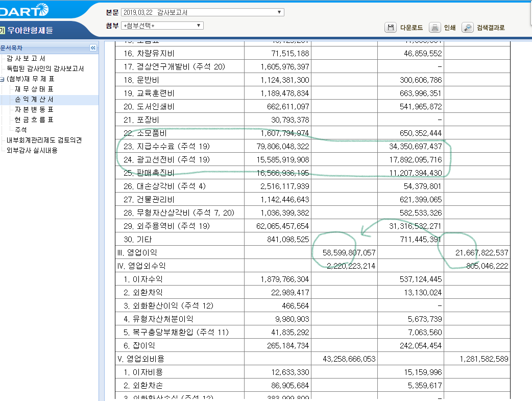Open 현금흐름표 tree item
This screenshot has height=401, width=532.
point(34,120)
